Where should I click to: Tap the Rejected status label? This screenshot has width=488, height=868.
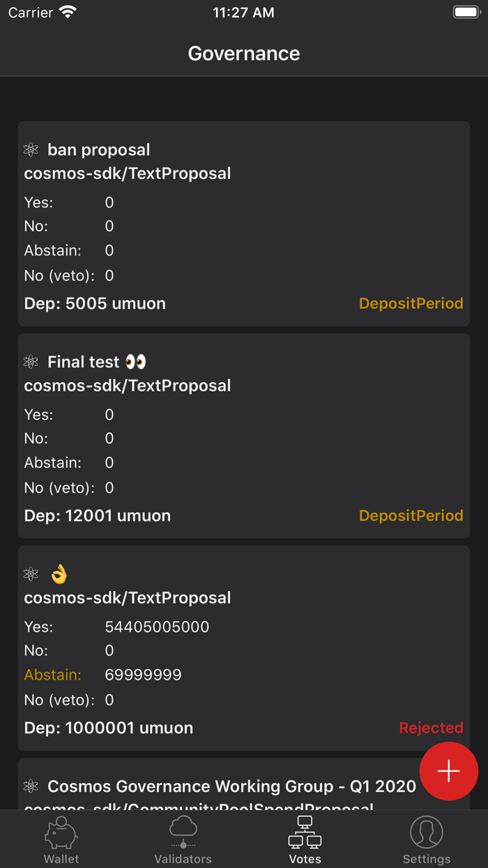pyautogui.click(x=431, y=727)
